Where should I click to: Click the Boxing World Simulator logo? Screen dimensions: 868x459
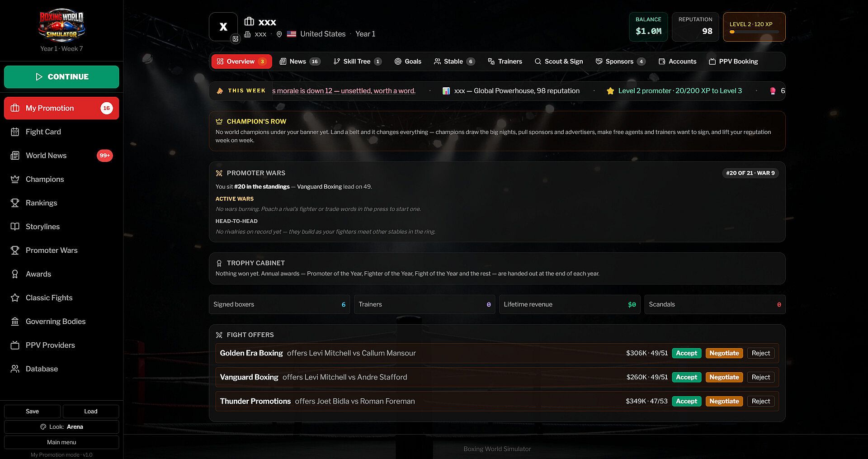click(61, 26)
